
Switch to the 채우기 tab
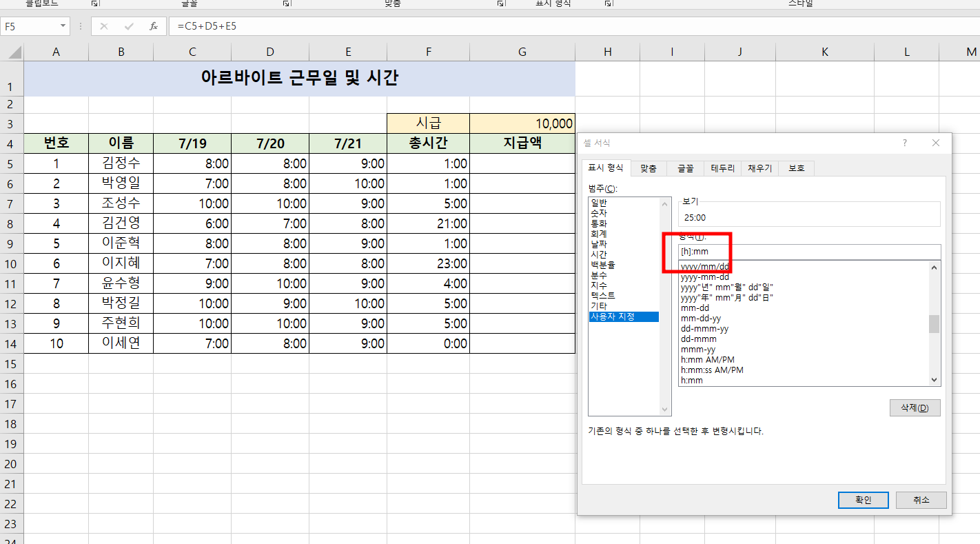760,168
